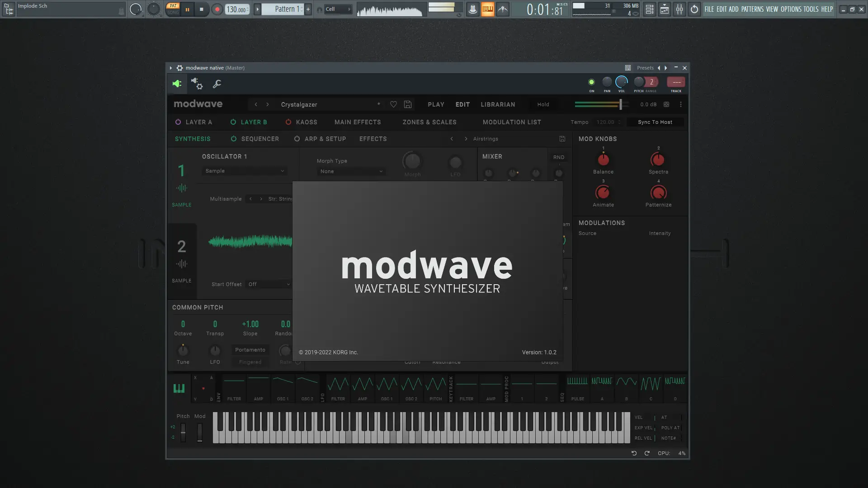
Task: Toggle the Kaoss power button
Action: pyautogui.click(x=288, y=122)
